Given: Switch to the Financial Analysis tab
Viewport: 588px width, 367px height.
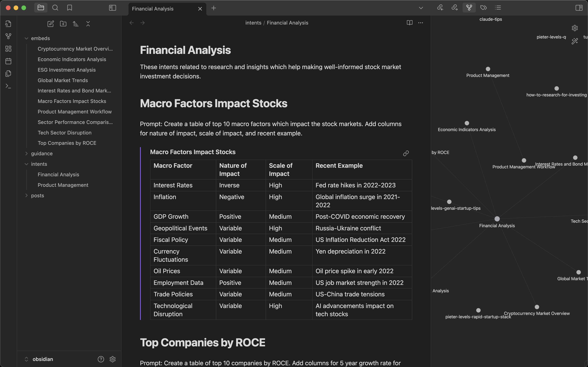Looking at the screenshot, I should pyautogui.click(x=153, y=9).
